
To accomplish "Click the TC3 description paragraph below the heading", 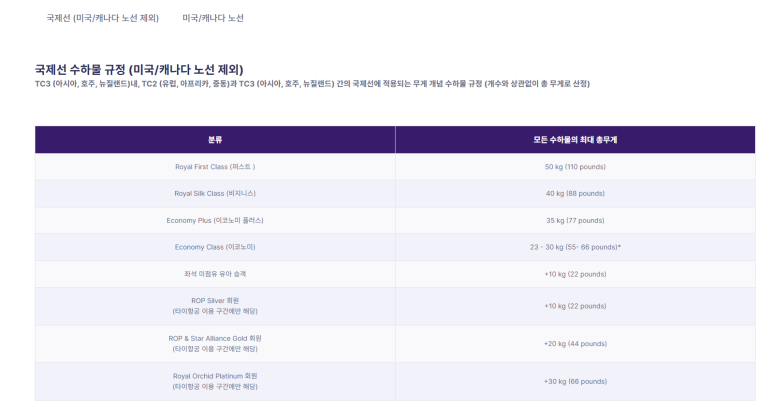I will (x=312, y=84).
